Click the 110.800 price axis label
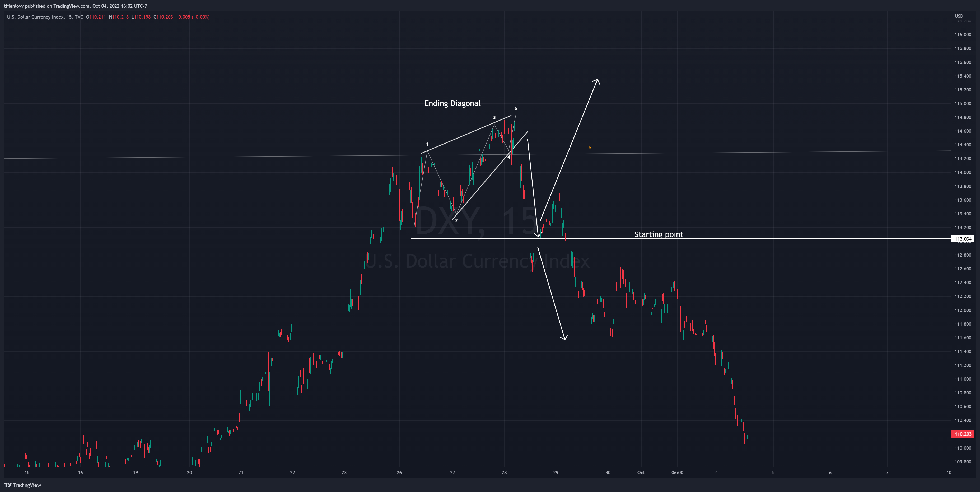 (963, 393)
